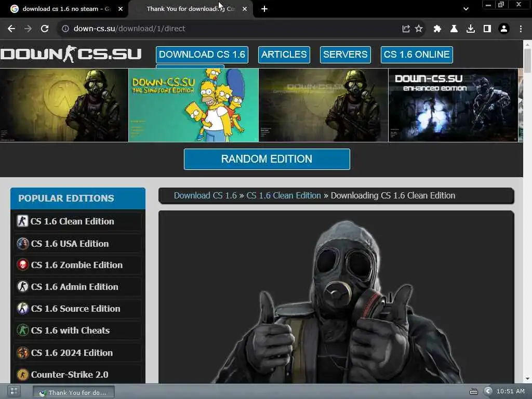Click the share page icon in address bar
Screen dimensions: 532x399
406,29
